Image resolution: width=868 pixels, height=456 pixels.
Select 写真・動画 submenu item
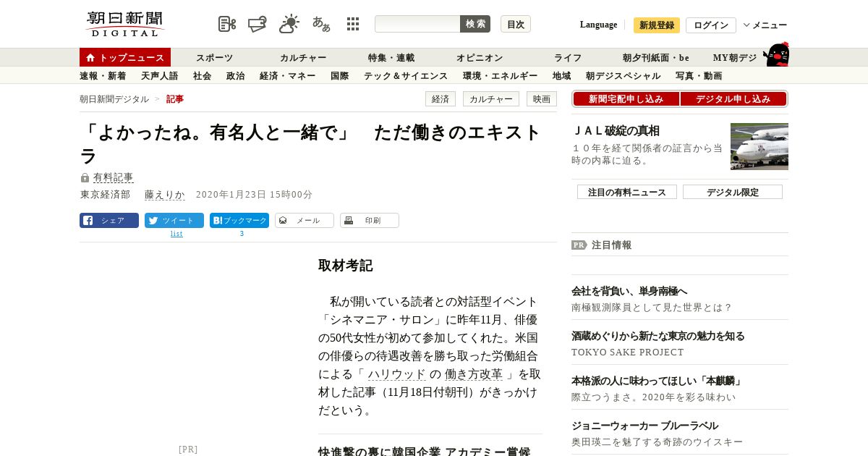point(699,75)
